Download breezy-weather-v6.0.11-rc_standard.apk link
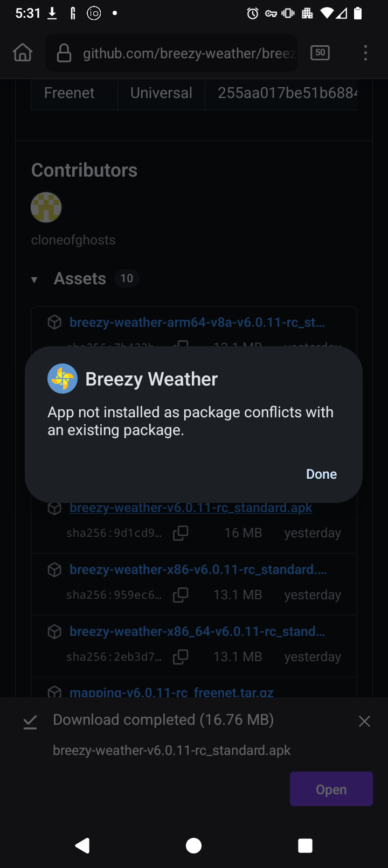This screenshot has height=868, width=388. (191, 508)
